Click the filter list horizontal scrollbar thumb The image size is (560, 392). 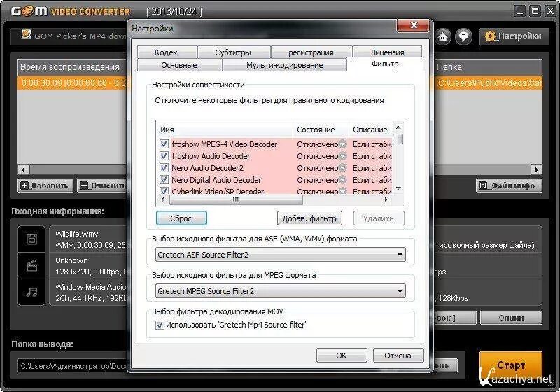click(x=236, y=200)
